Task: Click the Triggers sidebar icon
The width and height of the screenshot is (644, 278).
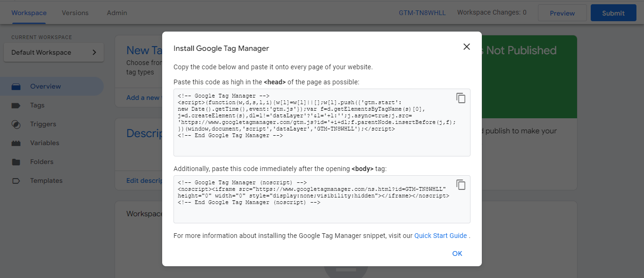Action: pos(17,124)
